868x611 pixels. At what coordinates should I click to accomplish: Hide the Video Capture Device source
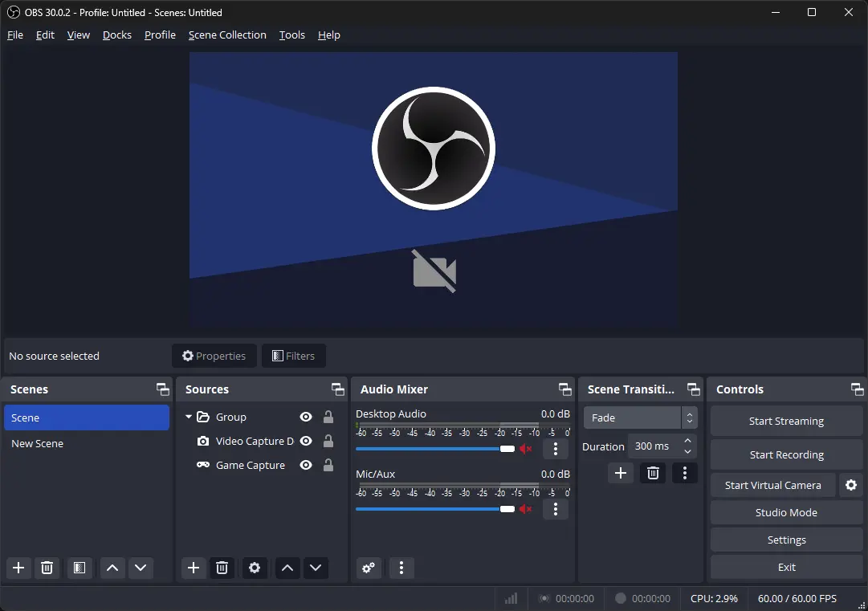[306, 441]
